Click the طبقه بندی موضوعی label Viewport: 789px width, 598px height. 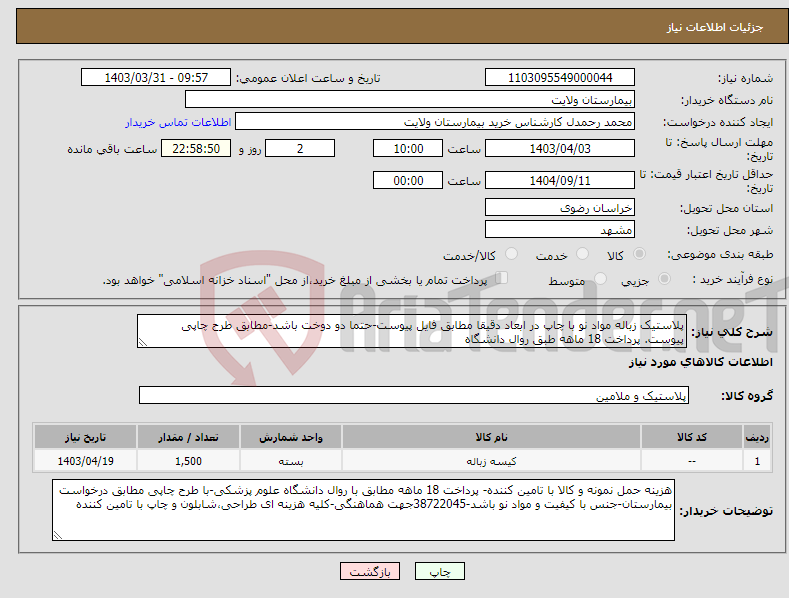point(720,255)
